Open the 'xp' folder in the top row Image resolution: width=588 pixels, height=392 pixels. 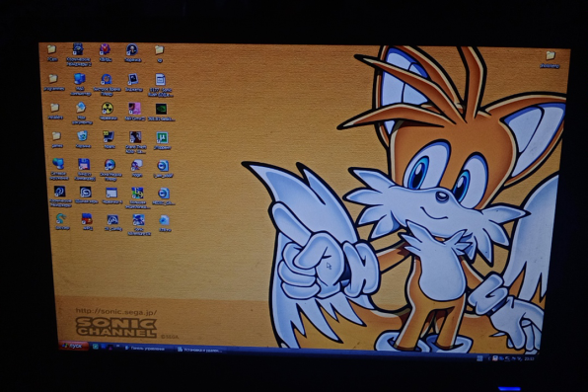pos(160,53)
